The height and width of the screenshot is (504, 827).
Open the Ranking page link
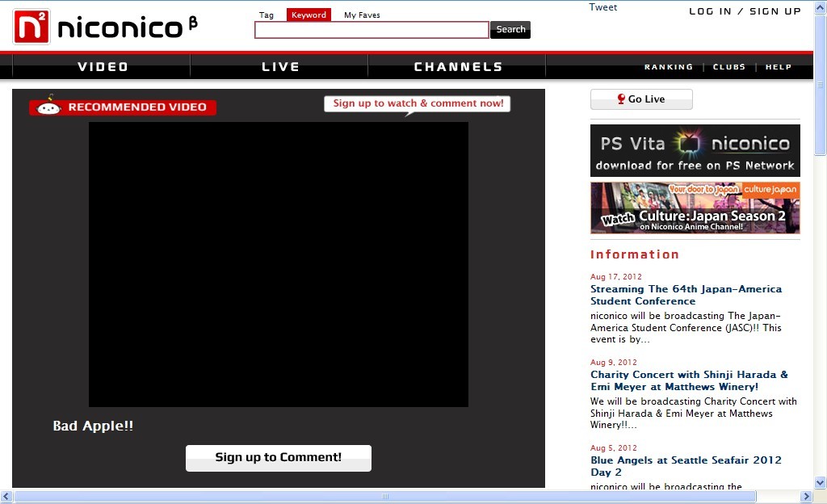pyautogui.click(x=669, y=67)
